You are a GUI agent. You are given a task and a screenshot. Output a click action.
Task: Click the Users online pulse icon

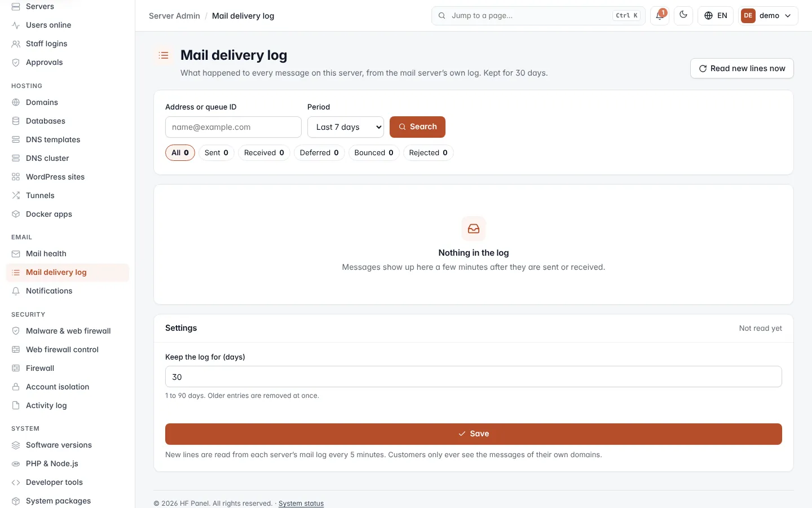(x=16, y=25)
